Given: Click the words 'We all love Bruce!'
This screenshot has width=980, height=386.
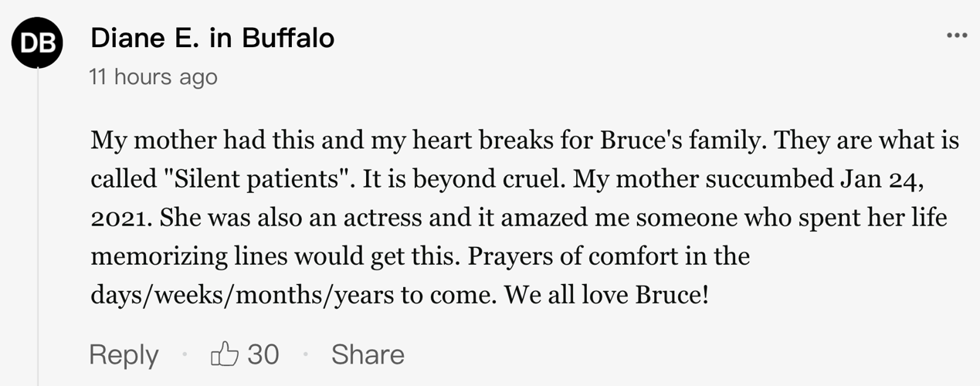Looking at the screenshot, I should tap(606, 295).
